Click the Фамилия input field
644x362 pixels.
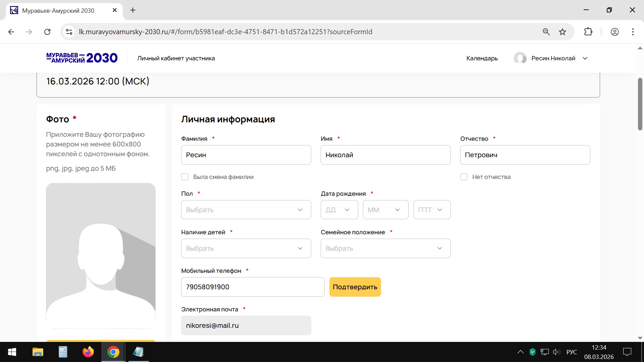[x=246, y=155]
